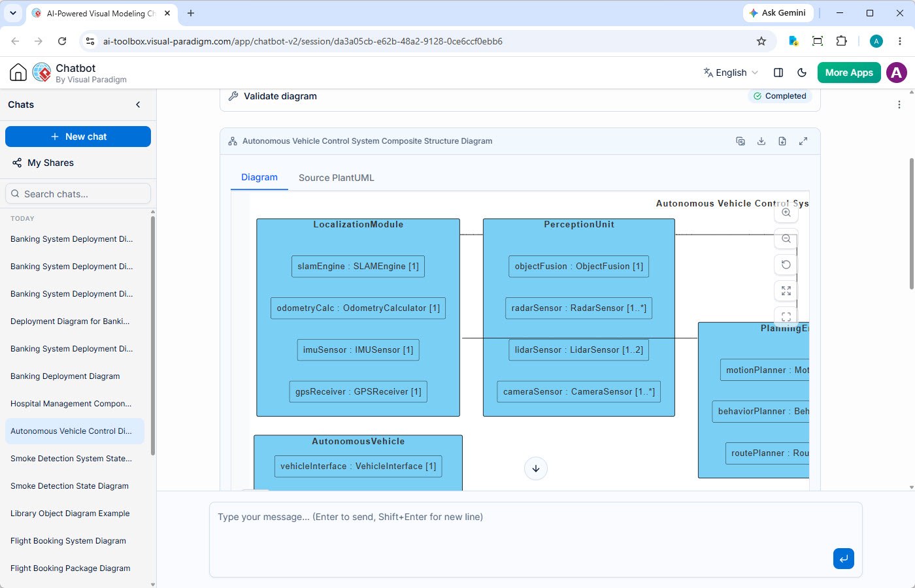Screen dimensions: 915x588
Task: Click the Ask Gemini button
Action: (x=778, y=13)
